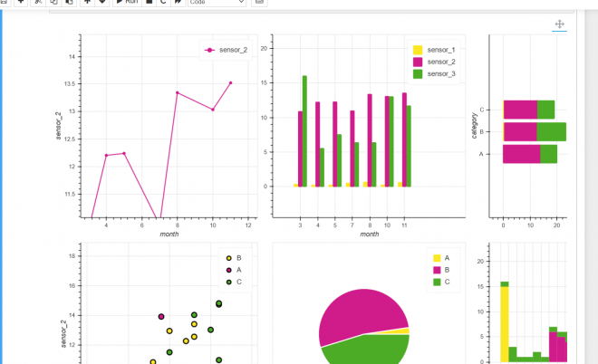This screenshot has height=364, width=598.
Task: Click the Run cell button
Action: 127,3
